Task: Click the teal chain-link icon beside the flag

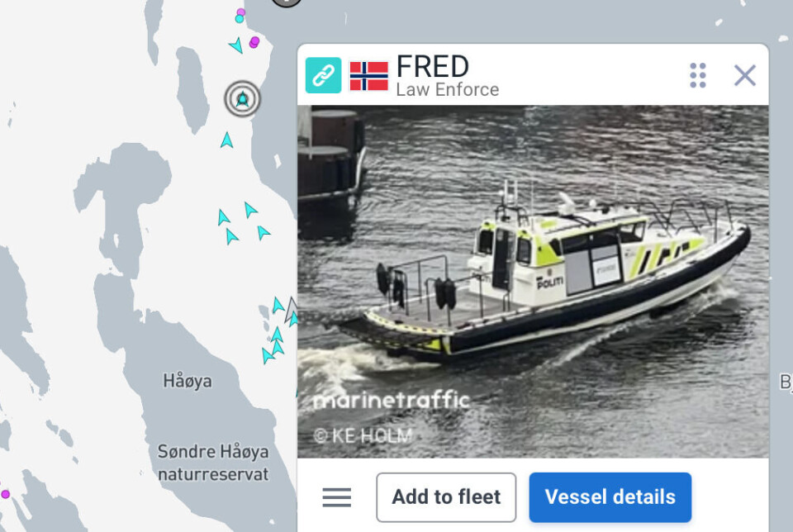Action: [x=323, y=75]
